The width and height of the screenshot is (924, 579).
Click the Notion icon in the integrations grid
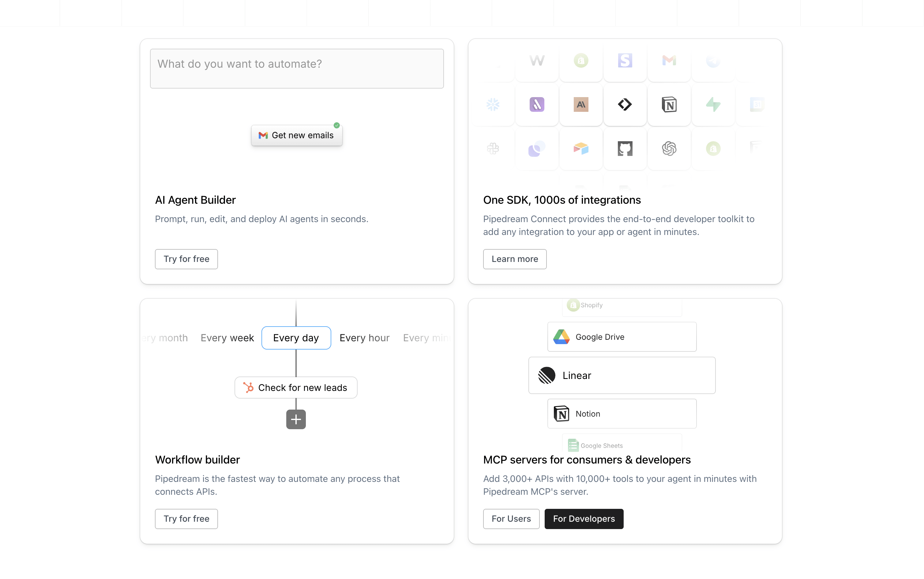pyautogui.click(x=669, y=104)
